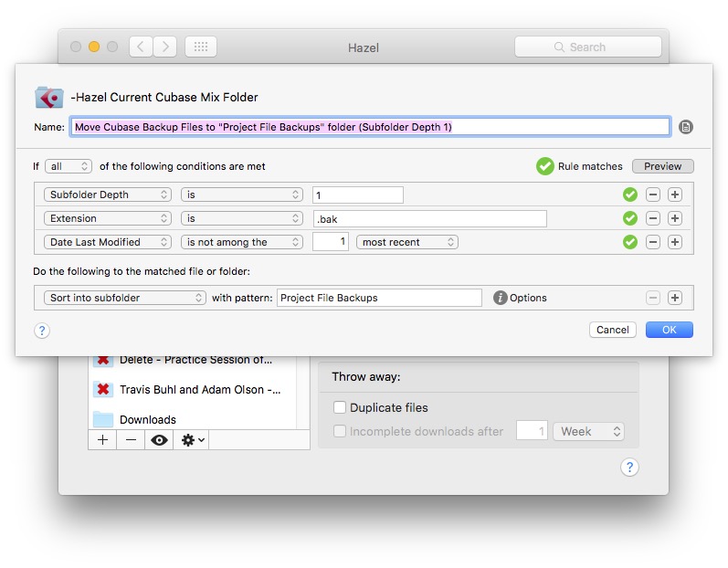Open the Date Last Modified attribute dropdown
Screen dimensions: 728x568
click(x=108, y=242)
